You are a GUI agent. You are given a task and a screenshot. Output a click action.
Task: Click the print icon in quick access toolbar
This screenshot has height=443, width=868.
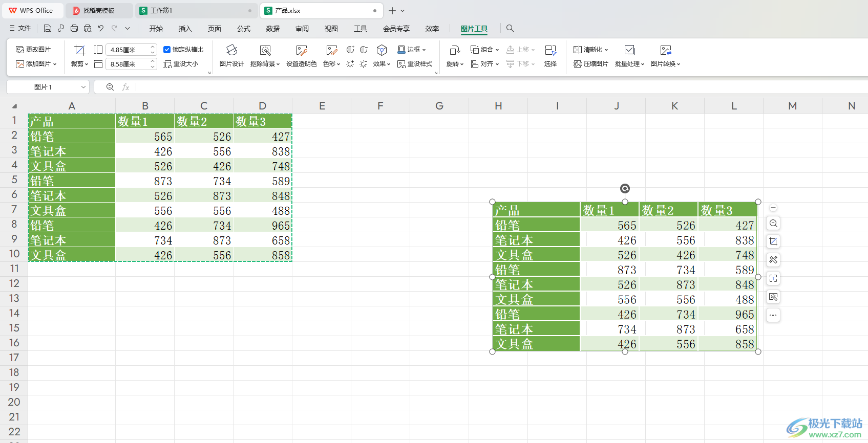(74, 29)
